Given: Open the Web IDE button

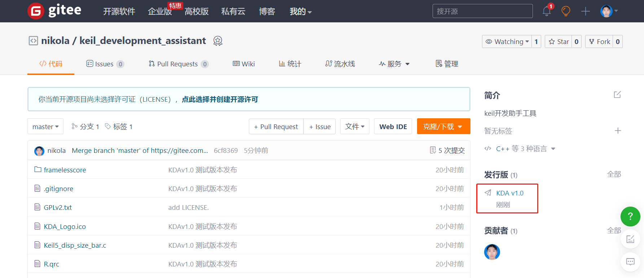Looking at the screenshot, I should point(393,127).
